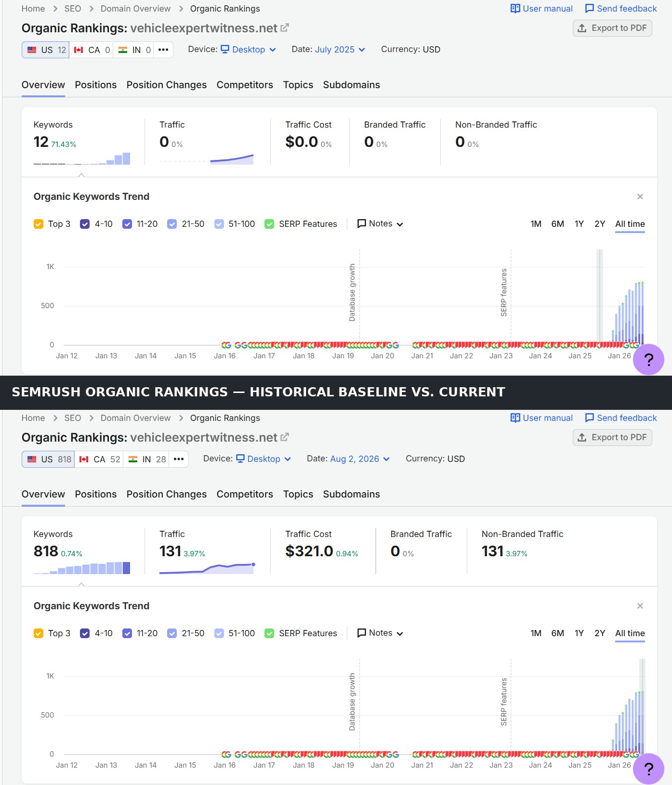Go to SEO breadcrumb in top panel
This screenshot has height=785, width=672.
pos(73,9)
